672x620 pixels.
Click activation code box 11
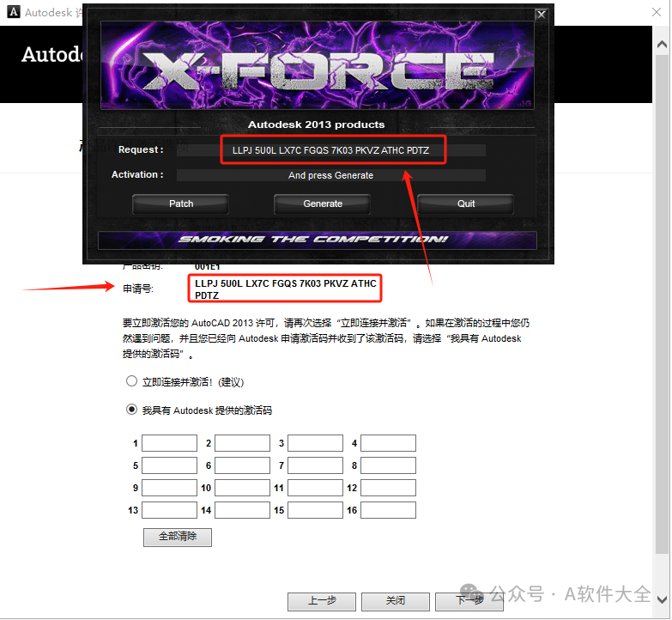click(315, 488)
